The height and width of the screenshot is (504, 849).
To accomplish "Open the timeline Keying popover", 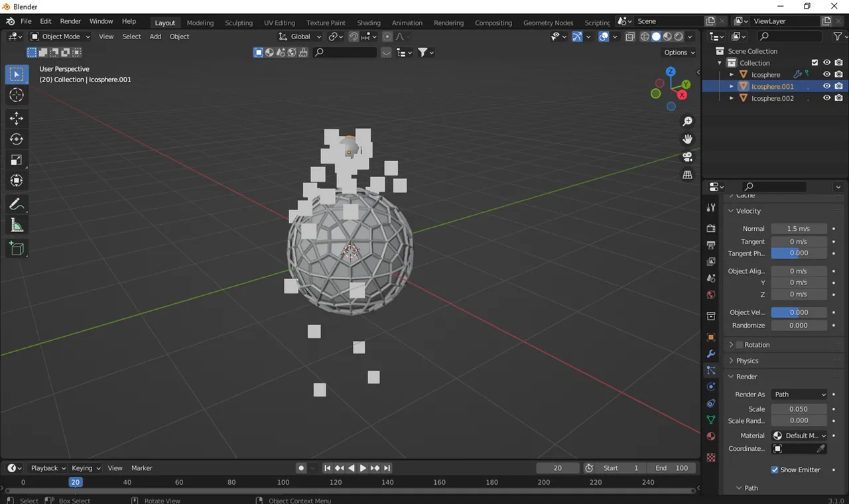I will [x=86, y=468].
